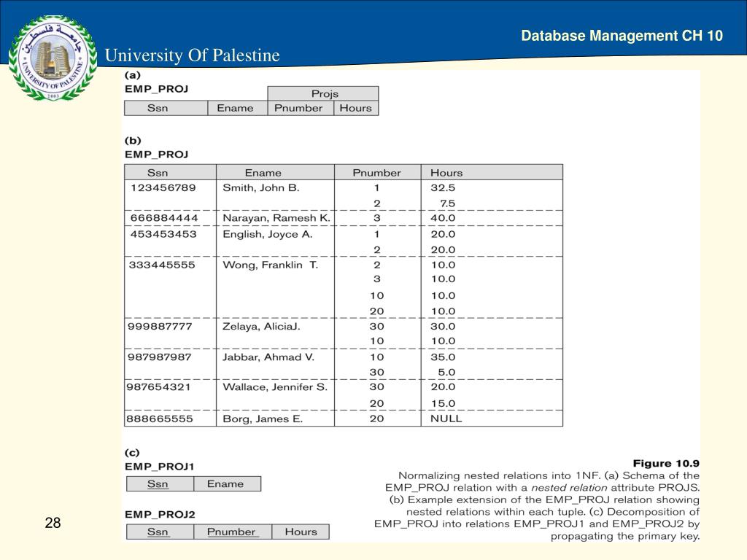Click hours value 5.0
747x560 pixels.
click(x=447, y=372)
